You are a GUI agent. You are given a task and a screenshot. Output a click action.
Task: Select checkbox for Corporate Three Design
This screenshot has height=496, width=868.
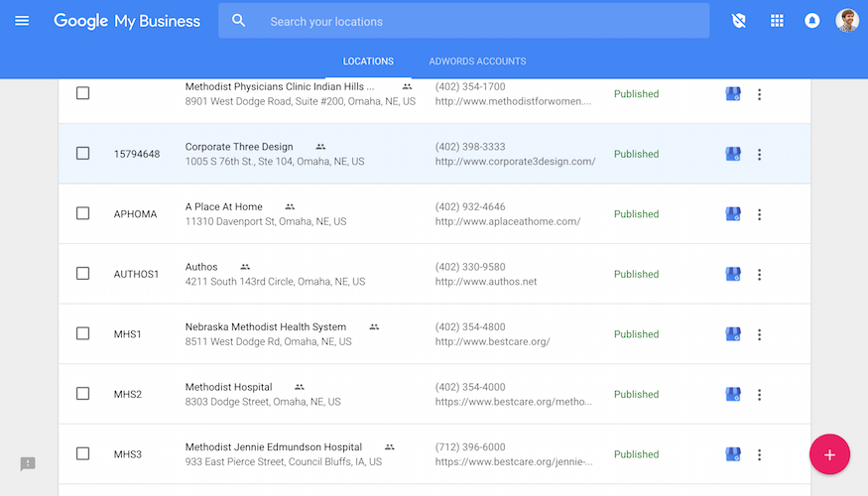[x=82, y=154]
